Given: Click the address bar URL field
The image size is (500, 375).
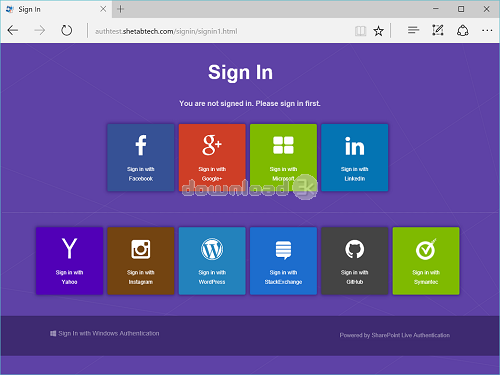Looking at the screenshot, I should point(220,31).
